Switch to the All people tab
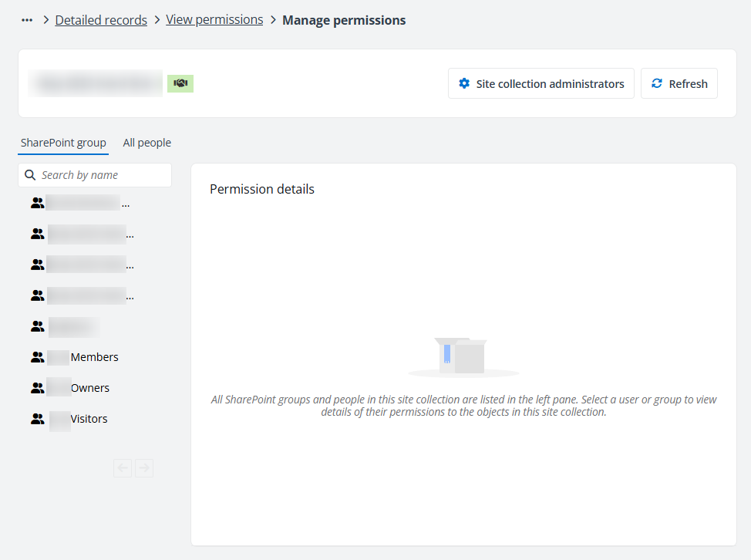 (146, 143)
